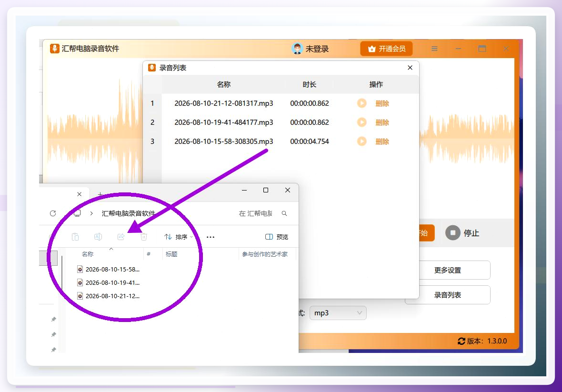
Task: Click the breadcrumb chevron before 汇帮电脑录音软件
Action: point(92,213)
